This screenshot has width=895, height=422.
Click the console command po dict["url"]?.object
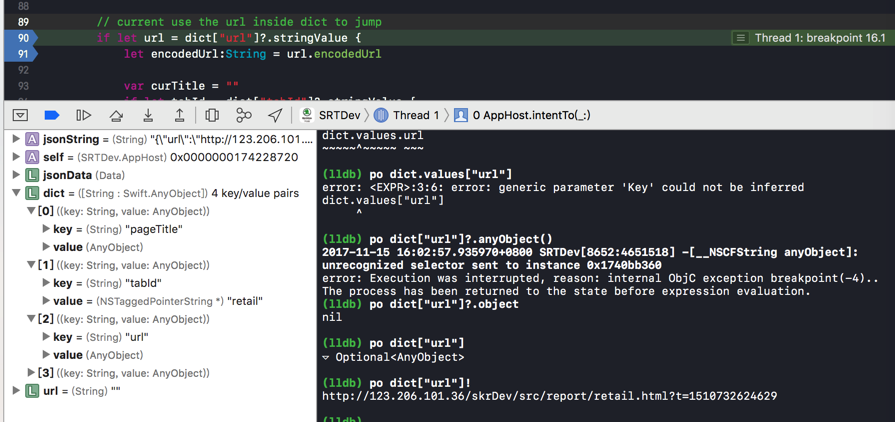tap(444, 304)
